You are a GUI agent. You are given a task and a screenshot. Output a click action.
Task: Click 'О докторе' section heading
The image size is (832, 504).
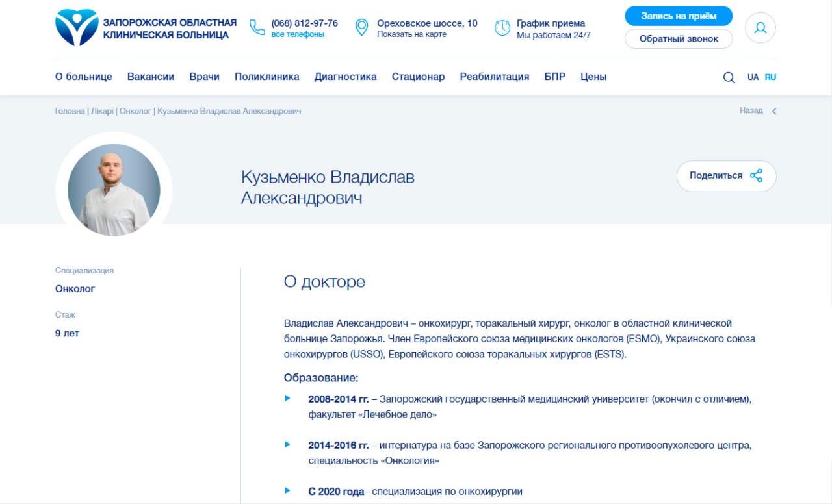click(324, 282)
